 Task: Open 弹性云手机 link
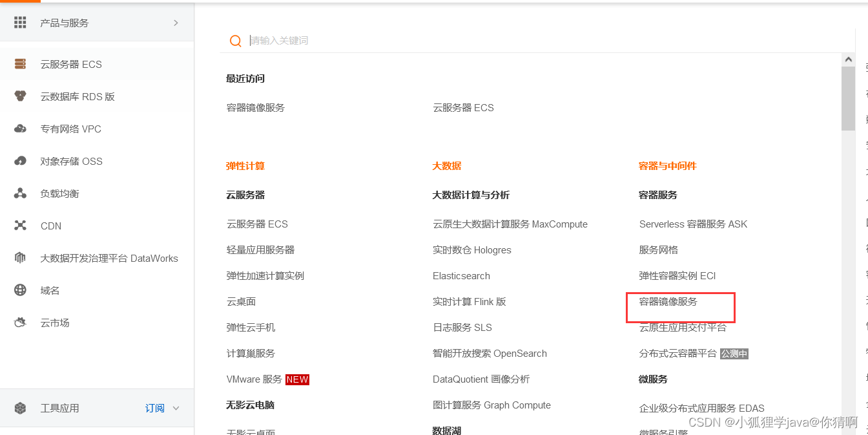[x=251, y=328]
